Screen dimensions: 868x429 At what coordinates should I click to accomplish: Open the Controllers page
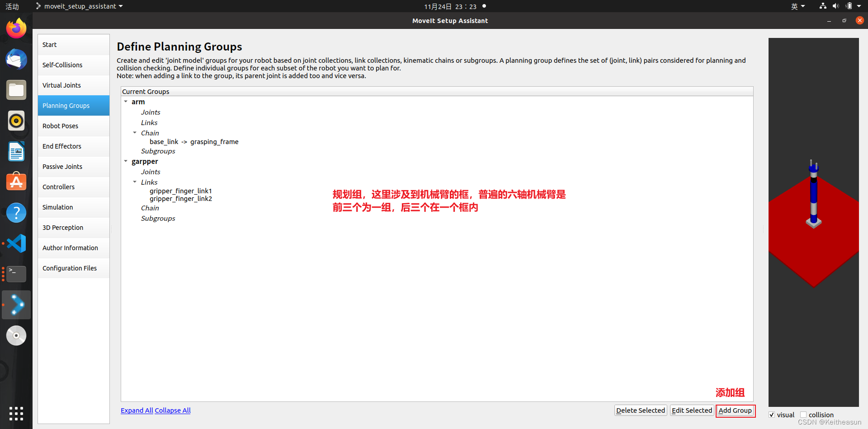[x=74, y=187]
